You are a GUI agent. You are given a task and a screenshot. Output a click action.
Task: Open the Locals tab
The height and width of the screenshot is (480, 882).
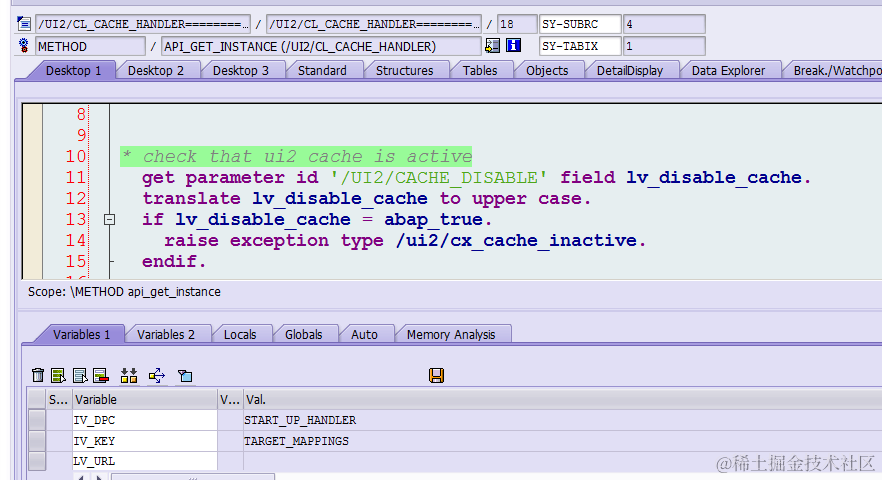[240, 334]
